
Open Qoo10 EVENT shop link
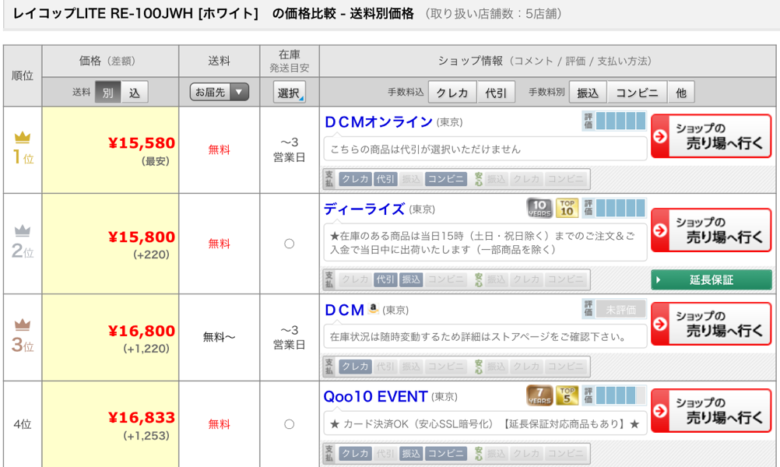(x=376, y=396)
